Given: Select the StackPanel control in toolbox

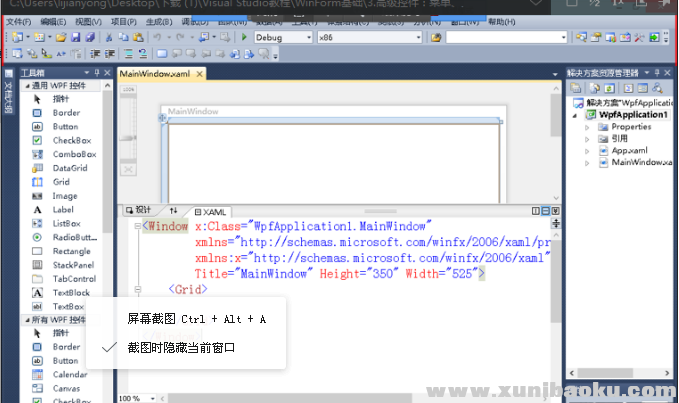Looking at the screenshot, I should [x=73, y=265].
